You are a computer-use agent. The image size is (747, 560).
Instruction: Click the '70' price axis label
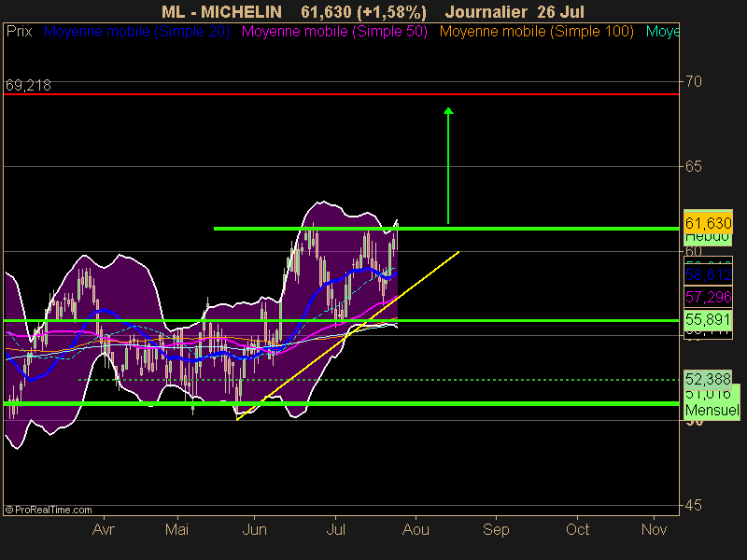(x=694, y=82)
